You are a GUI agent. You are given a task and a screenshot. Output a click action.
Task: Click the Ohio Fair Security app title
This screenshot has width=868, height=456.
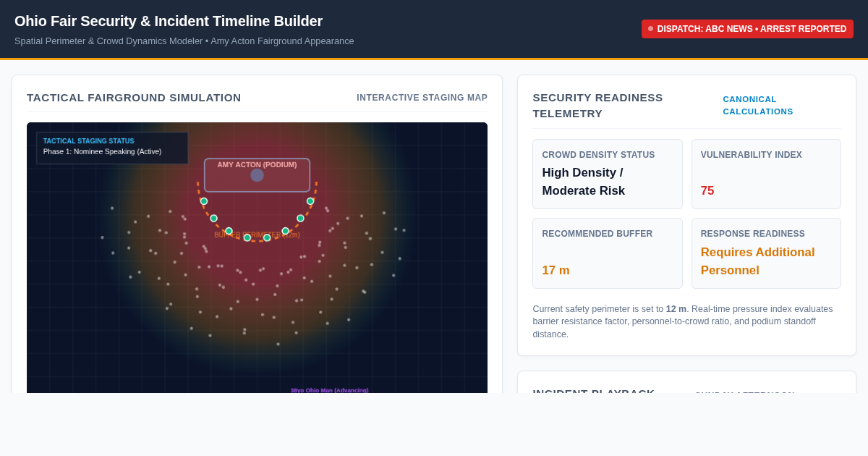[169, 21]
